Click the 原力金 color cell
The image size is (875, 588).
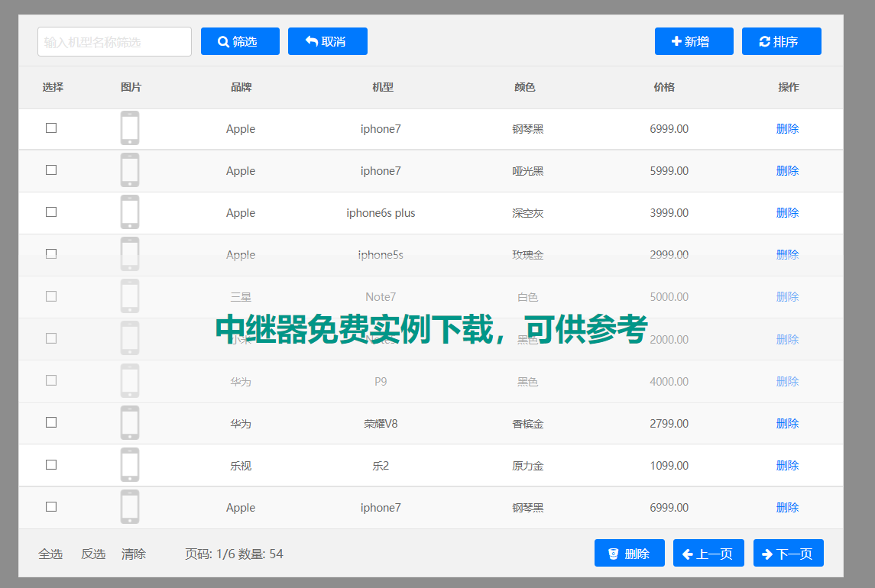(x=528, y=466)
